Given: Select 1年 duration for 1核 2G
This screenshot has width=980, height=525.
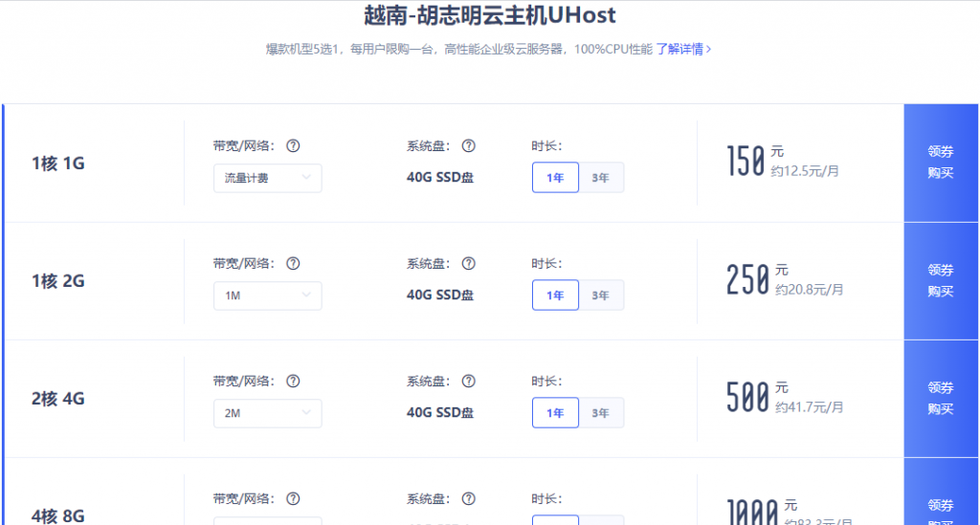Looking at the screenshot, I should (555, 295).
